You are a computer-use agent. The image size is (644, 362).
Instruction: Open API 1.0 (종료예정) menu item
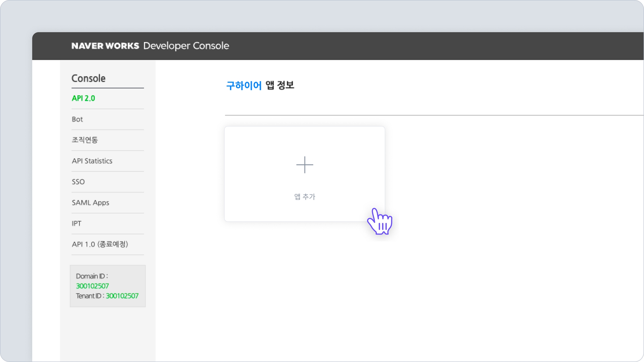100,244
